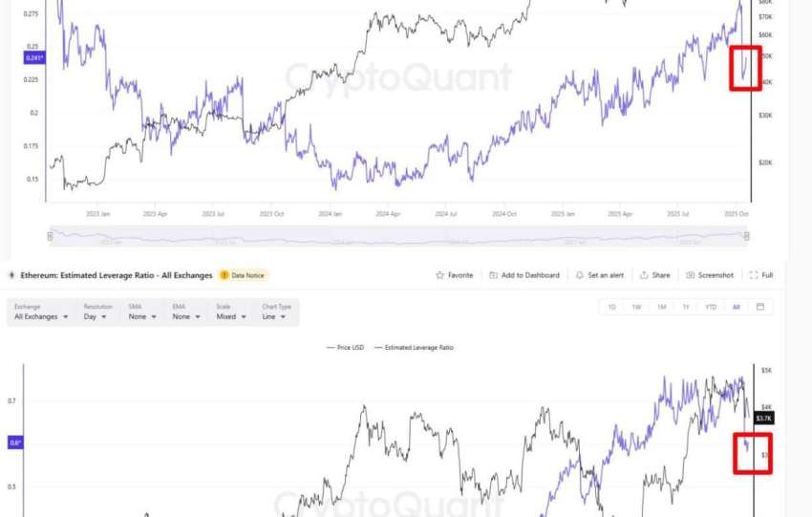Screen dimensions: 812x517
Task: Select the 1Y time range tab
Action: (686, 307)
